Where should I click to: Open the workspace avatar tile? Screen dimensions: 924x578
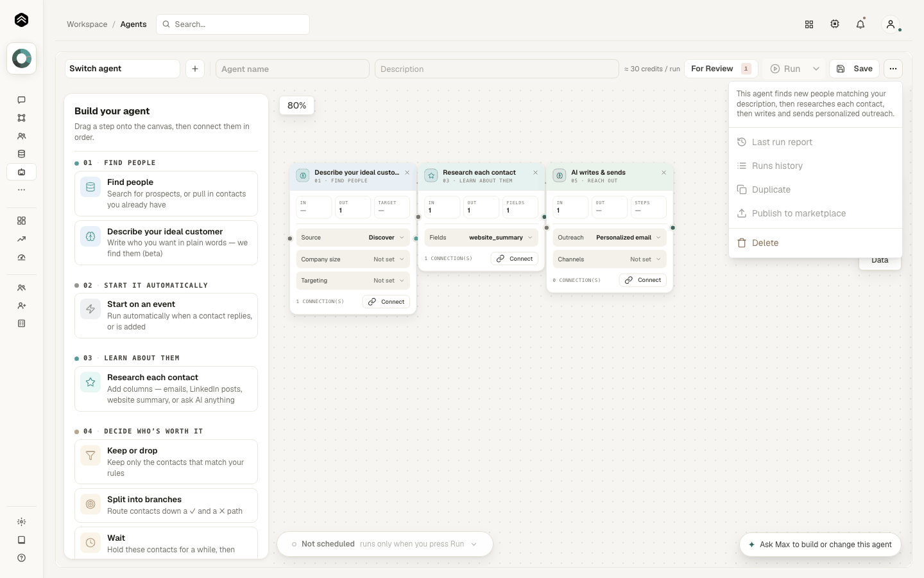click(x=21, y=58)
